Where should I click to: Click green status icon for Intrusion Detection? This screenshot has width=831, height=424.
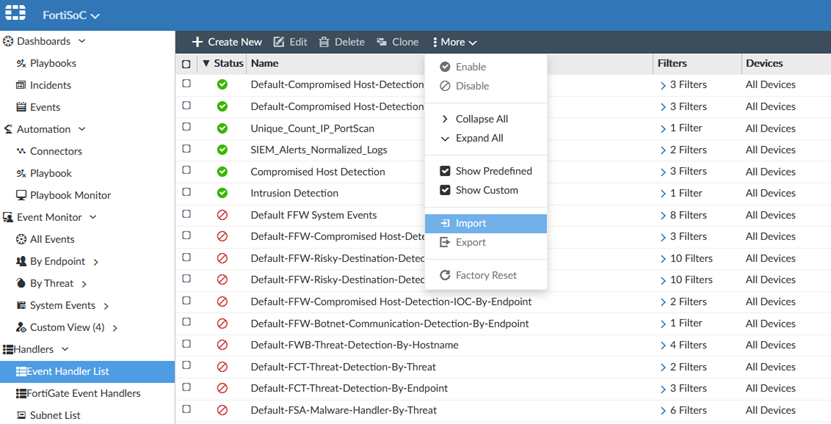tap(222, 193)
